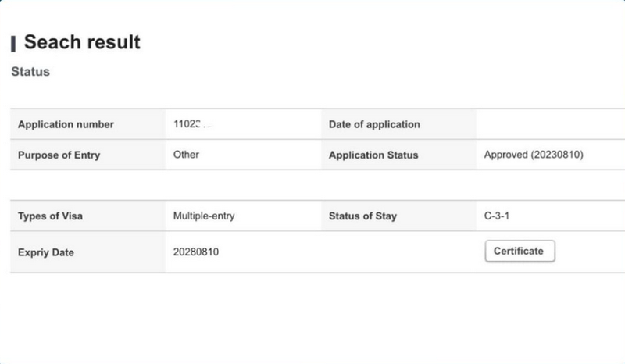Click the Other purpose value

pyautogui.click(x=186, y=155)
